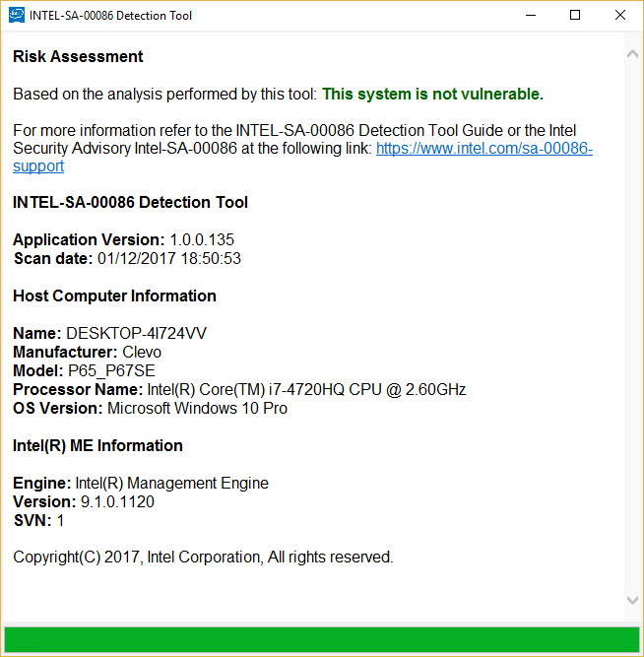Click Manufacturer value Clevo

coord(142,352)
